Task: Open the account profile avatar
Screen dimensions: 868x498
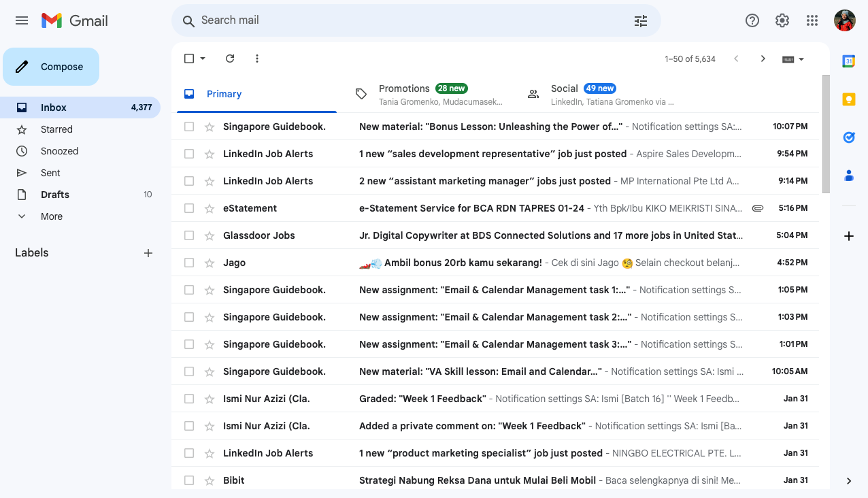Action: [845, 20]
